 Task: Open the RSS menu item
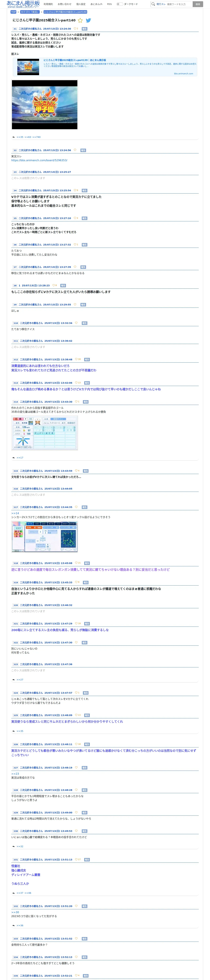[x=109, y=4]
